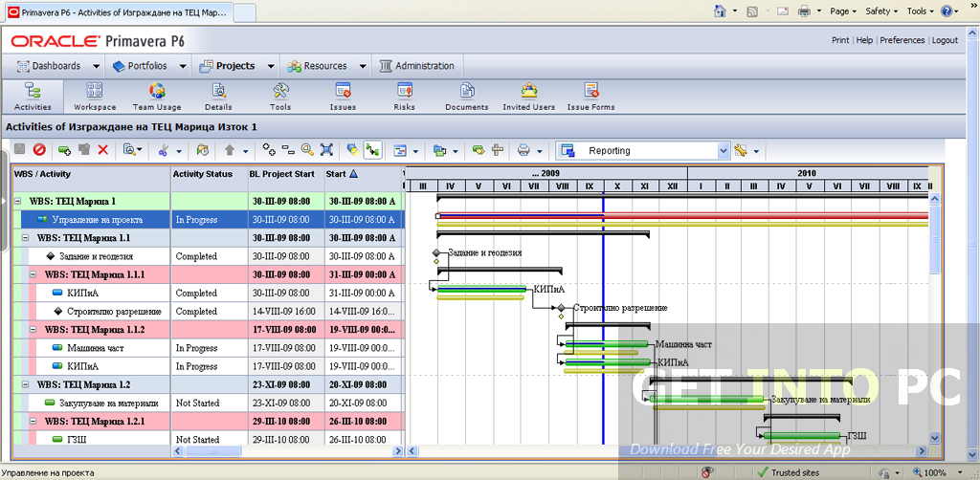Open the Portfolios menu
The image size is (980, 480).
click(148, 66)
